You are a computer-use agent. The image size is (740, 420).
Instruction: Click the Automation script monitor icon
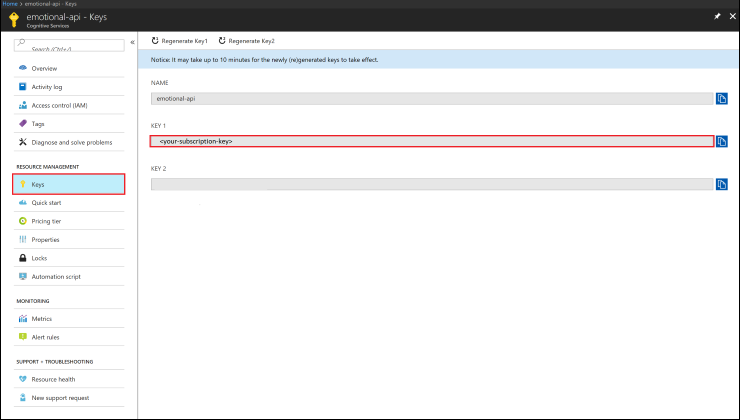[x=23, y=277]
